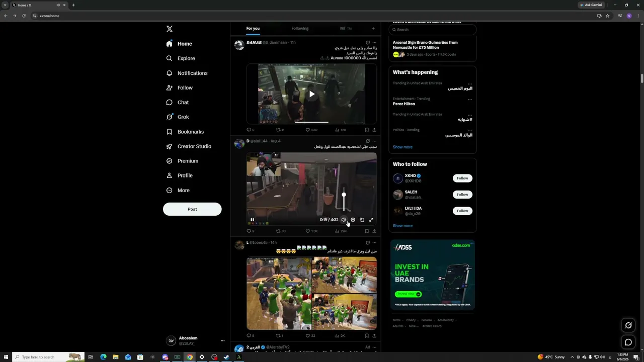Open video playback settings gear
The width and height of the screenshot is (644, 362).
(x=353, y=220)
